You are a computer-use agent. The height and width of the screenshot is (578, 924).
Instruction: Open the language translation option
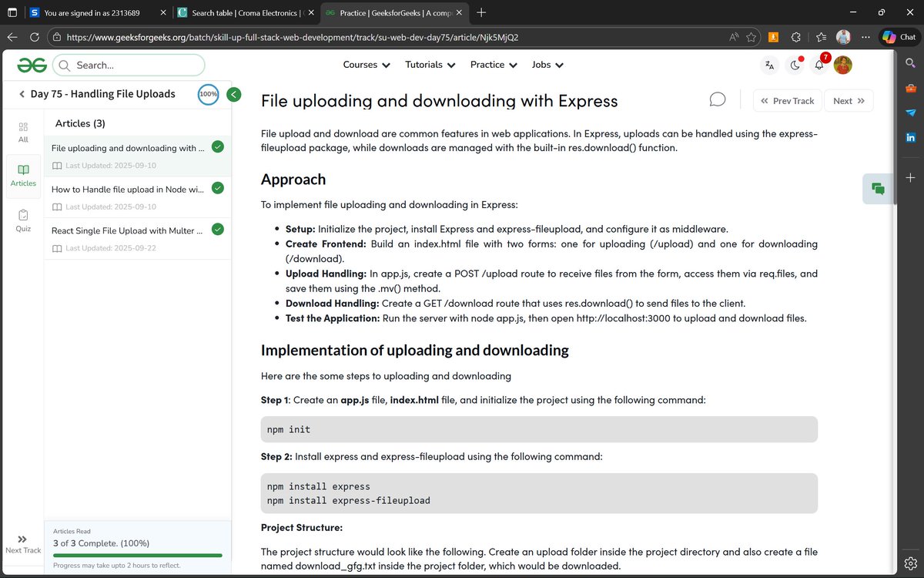pyautogui.click(x=768, y=65)
